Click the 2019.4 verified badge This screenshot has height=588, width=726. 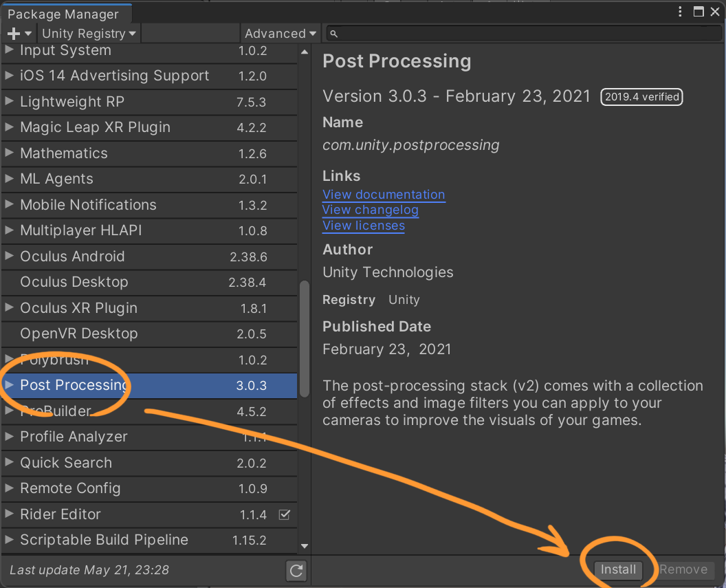(x=641, y=97)
